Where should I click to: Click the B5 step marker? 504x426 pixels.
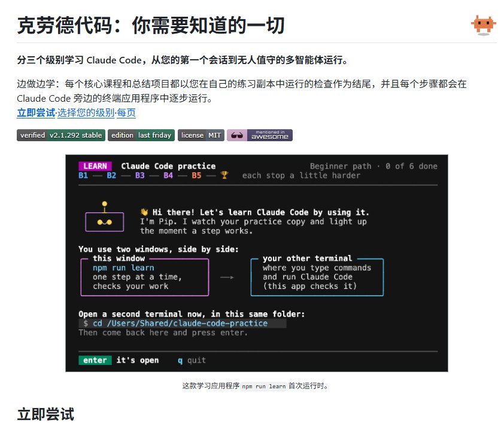(x=196, y=175)
